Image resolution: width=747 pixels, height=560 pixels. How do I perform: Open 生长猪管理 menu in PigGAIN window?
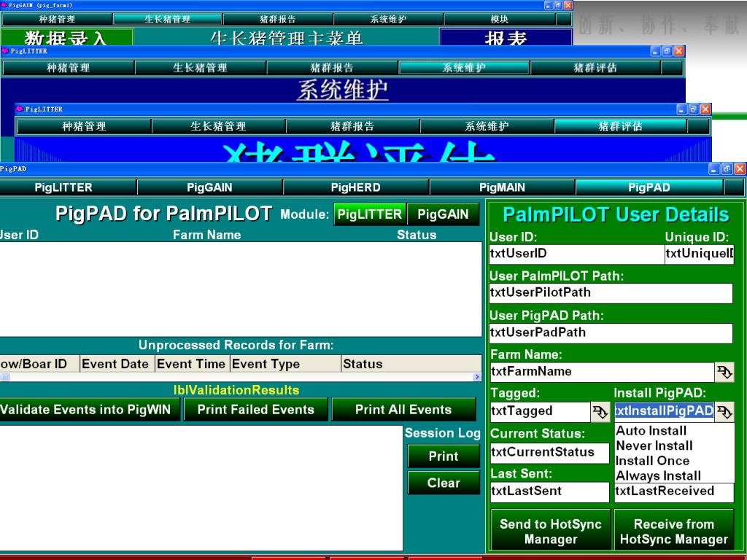[x=167, y=19]
